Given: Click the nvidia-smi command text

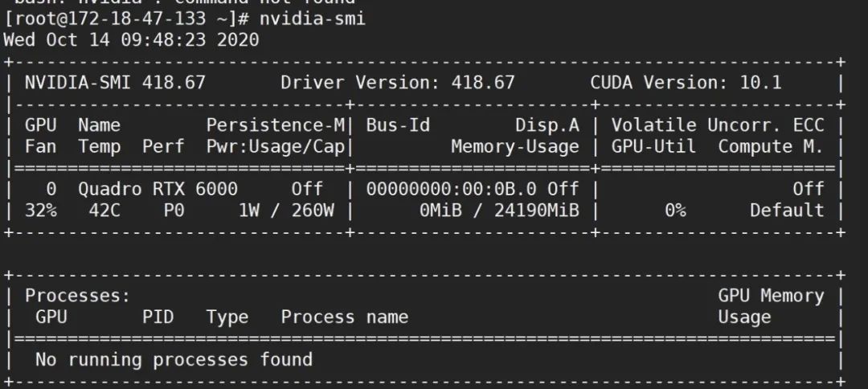Looking at the screenshot, I should [312, 18].
